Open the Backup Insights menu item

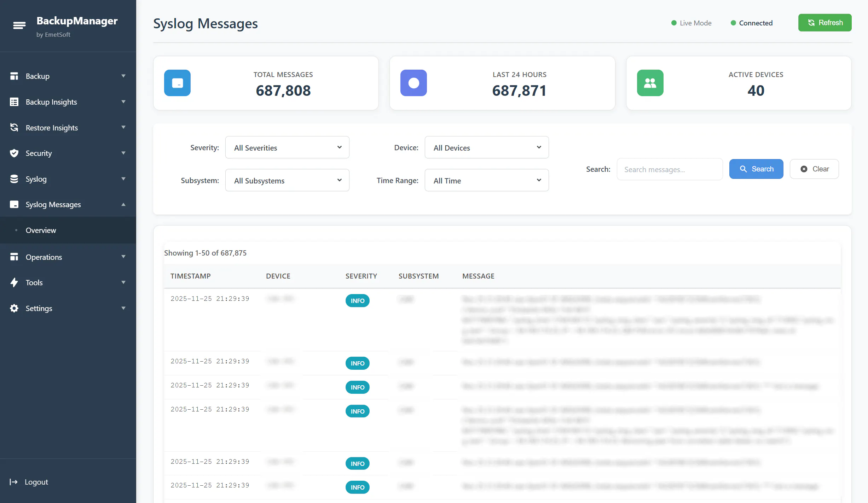[x=68, y=102]
